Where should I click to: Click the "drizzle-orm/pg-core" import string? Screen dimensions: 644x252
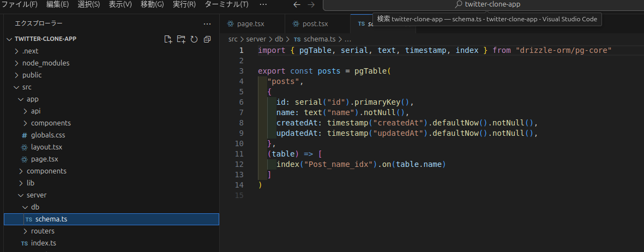click(563, 51)
